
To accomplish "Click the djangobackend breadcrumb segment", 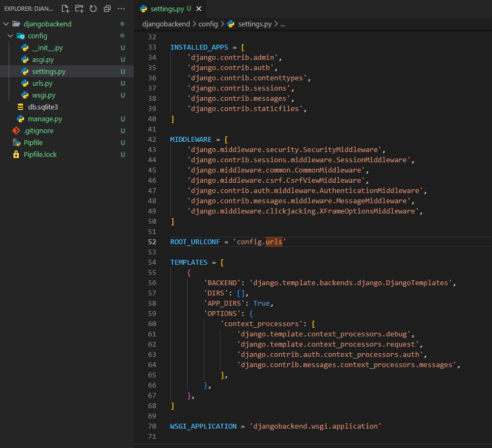I will 165,24.
